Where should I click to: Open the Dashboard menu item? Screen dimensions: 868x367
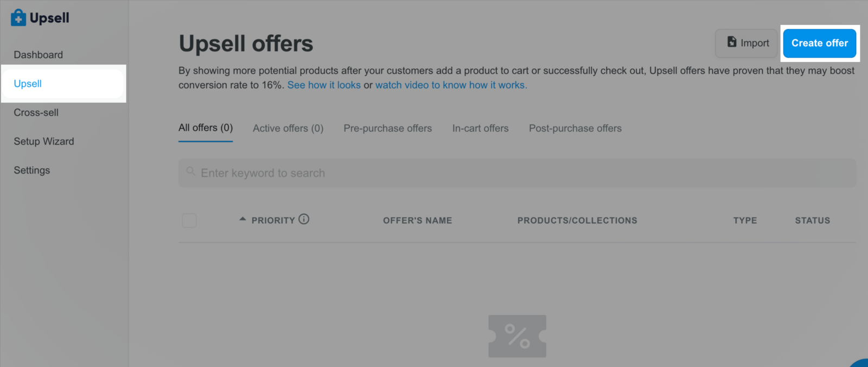(x=38, y=55)
